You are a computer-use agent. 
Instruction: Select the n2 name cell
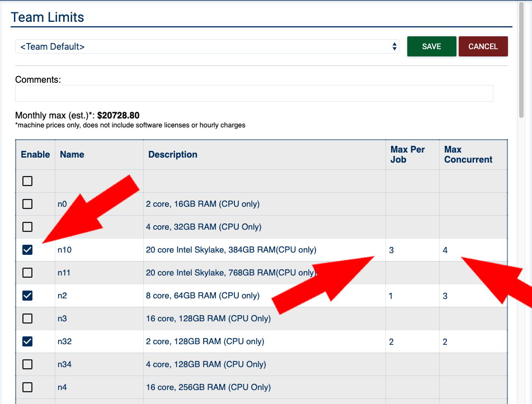coord(62,296)
